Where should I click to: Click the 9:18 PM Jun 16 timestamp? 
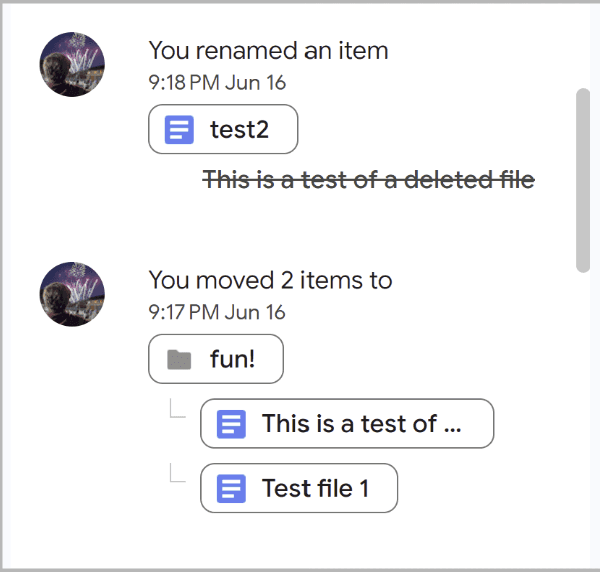pyautogui.click(x=217, y=83)
